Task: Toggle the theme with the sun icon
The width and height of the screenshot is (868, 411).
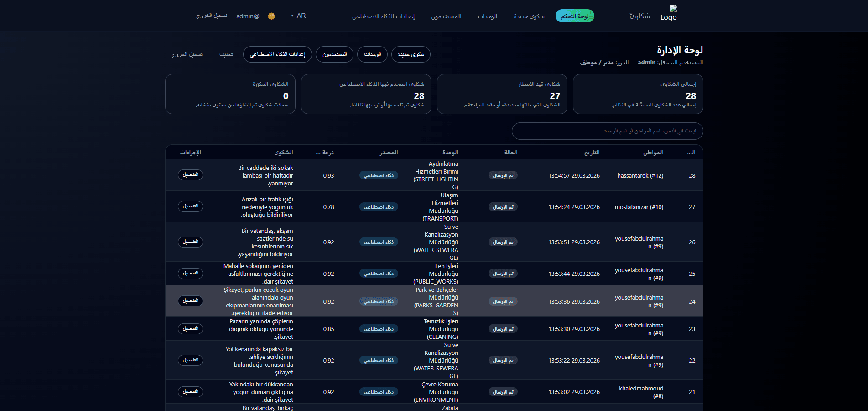Action: pos(272,16)
